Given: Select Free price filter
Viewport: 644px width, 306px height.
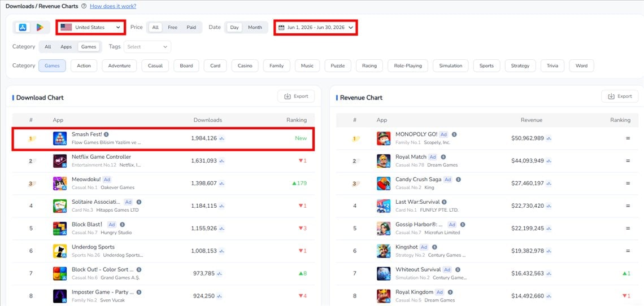Looking at the screenshot, I should pos(172,28).
